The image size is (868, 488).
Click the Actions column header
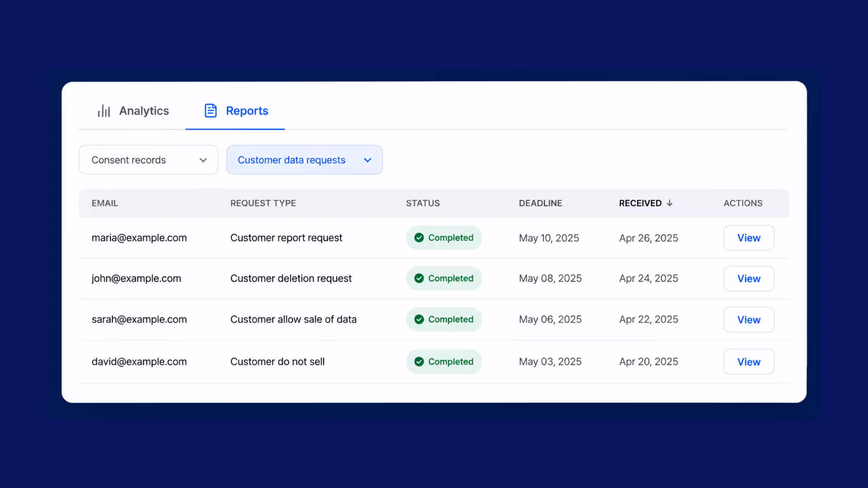click(x=743, y=203)
